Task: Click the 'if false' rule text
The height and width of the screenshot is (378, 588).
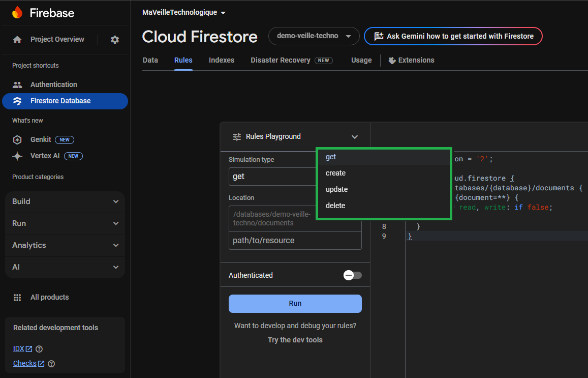Action: point(532,207)
